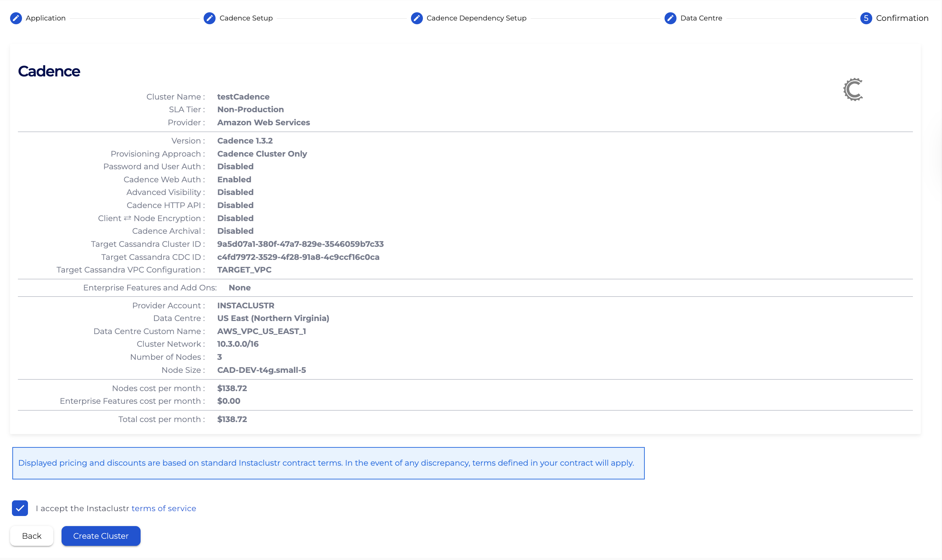Click the Target Cassandra Cluster ID value
This screenshot has width=942, height=560.
pos(301,244)
